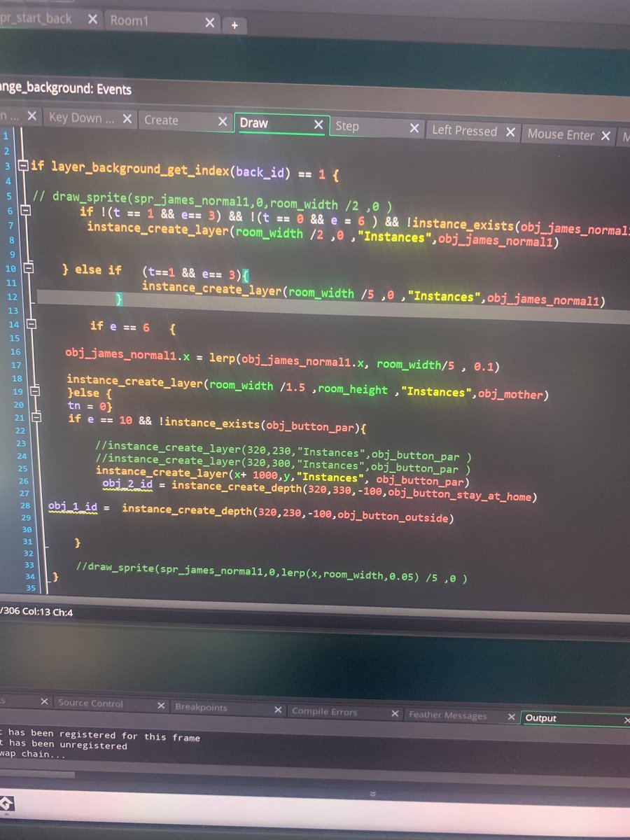Click 'obj_2_id' variable on line 26
630x840 pixels.
129,484
